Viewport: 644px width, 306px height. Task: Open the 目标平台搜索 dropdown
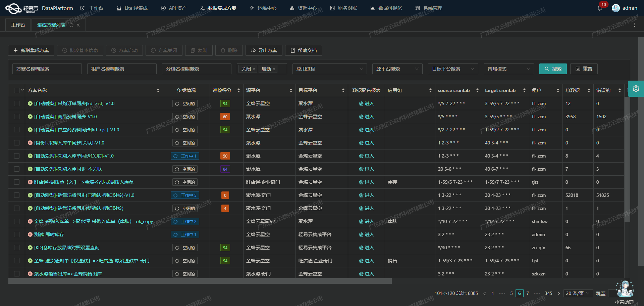453,69
